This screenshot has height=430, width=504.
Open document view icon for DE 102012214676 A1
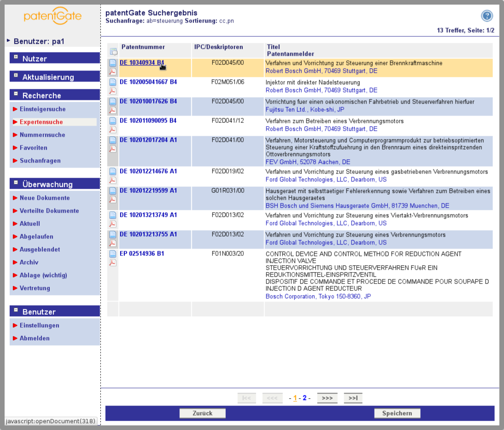113,171
